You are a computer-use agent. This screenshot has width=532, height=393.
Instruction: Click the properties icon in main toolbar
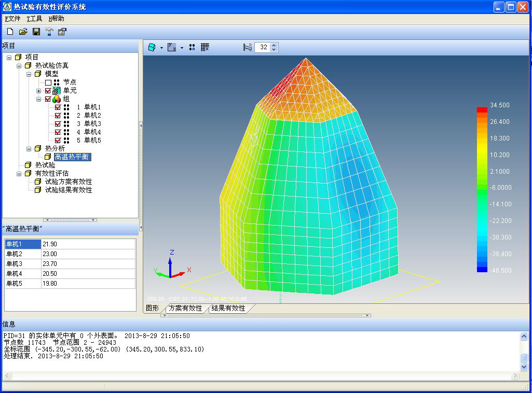point(62,32)
